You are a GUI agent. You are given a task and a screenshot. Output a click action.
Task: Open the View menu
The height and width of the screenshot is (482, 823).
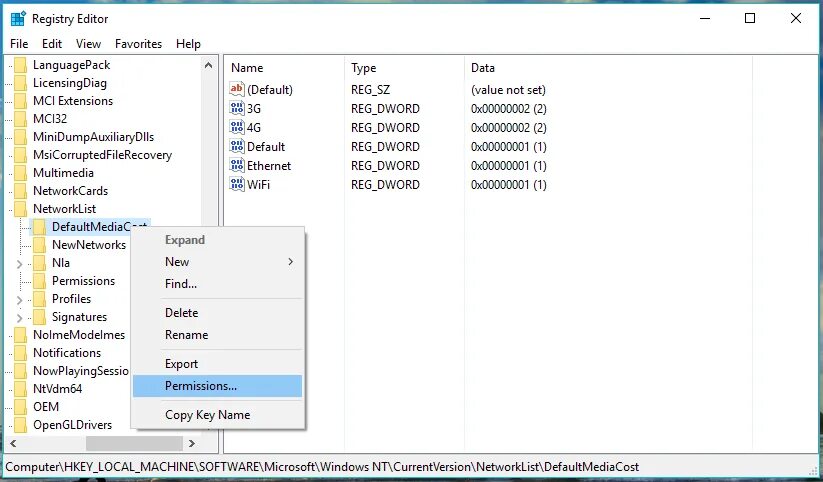coord(88,44)
